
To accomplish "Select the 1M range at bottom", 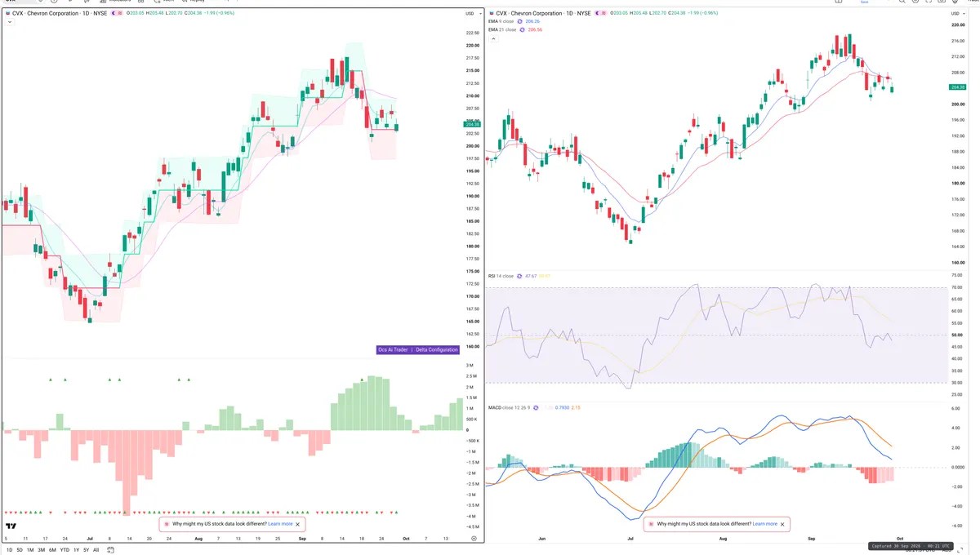I will click(29, 550).
